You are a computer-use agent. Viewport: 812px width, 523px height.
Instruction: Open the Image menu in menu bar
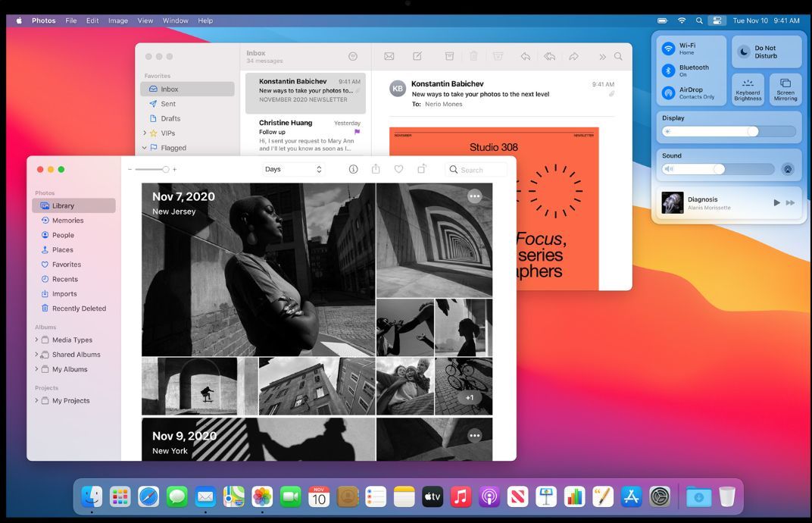pyautogui.click(x=117, y=20)
